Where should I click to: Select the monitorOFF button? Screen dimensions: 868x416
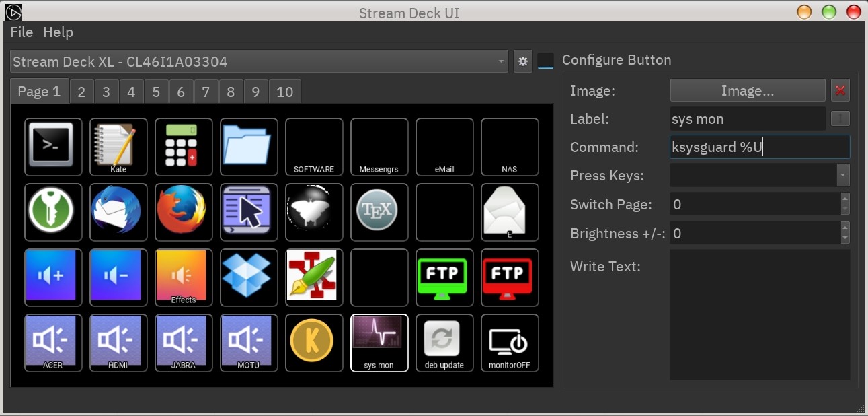pos(510,343)
